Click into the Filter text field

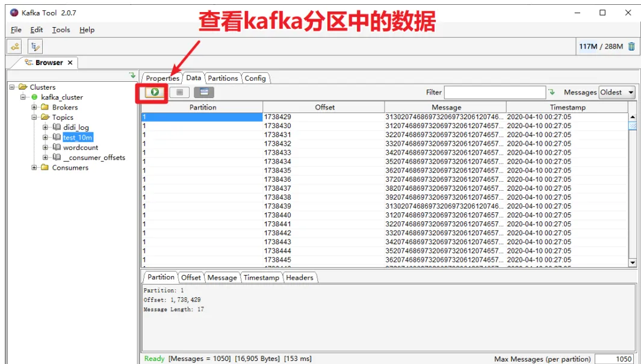(x=495, y=92)
